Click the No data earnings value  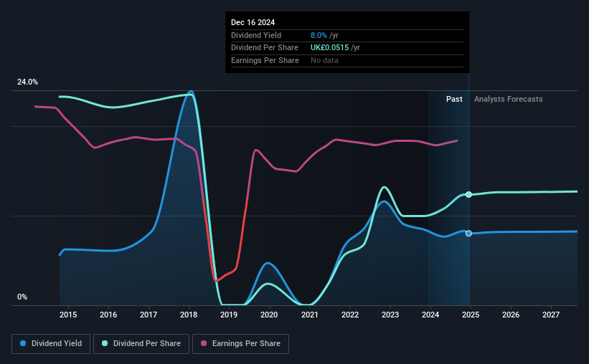click(324, 60)
